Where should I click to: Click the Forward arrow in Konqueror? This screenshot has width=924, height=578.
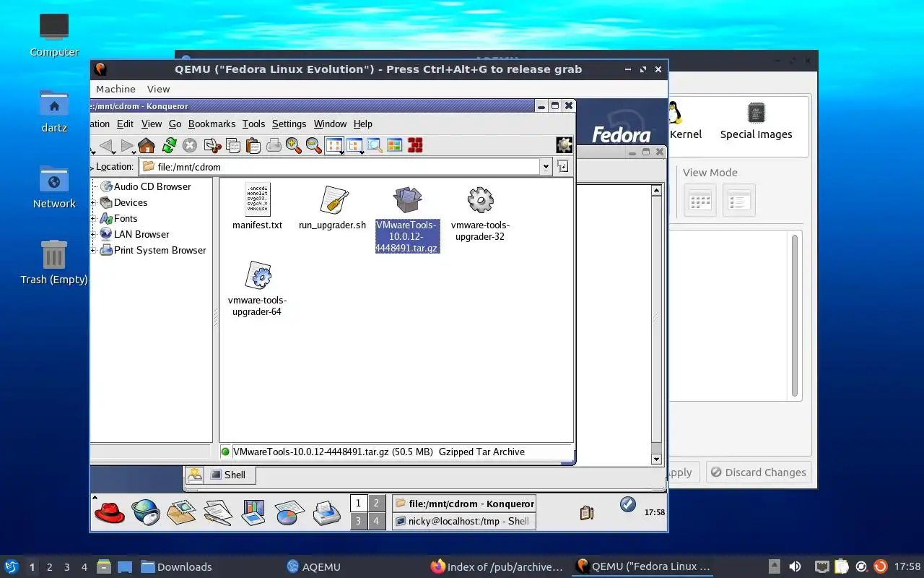click(127, 146)
